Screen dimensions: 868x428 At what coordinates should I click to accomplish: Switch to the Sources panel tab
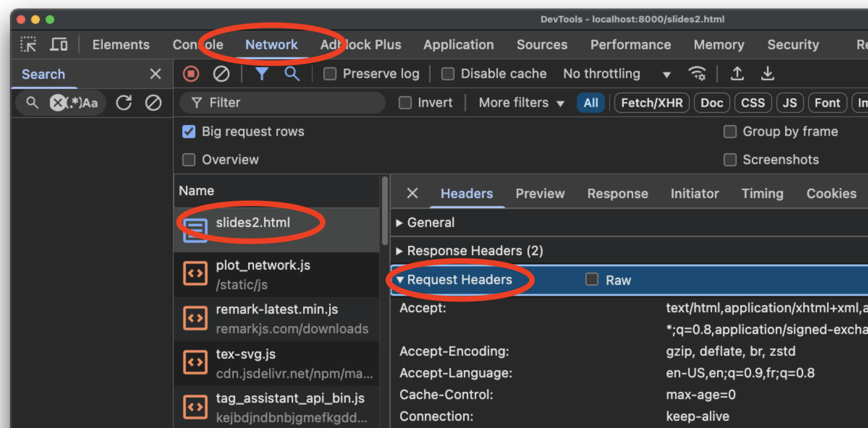(x=542, y=44)
